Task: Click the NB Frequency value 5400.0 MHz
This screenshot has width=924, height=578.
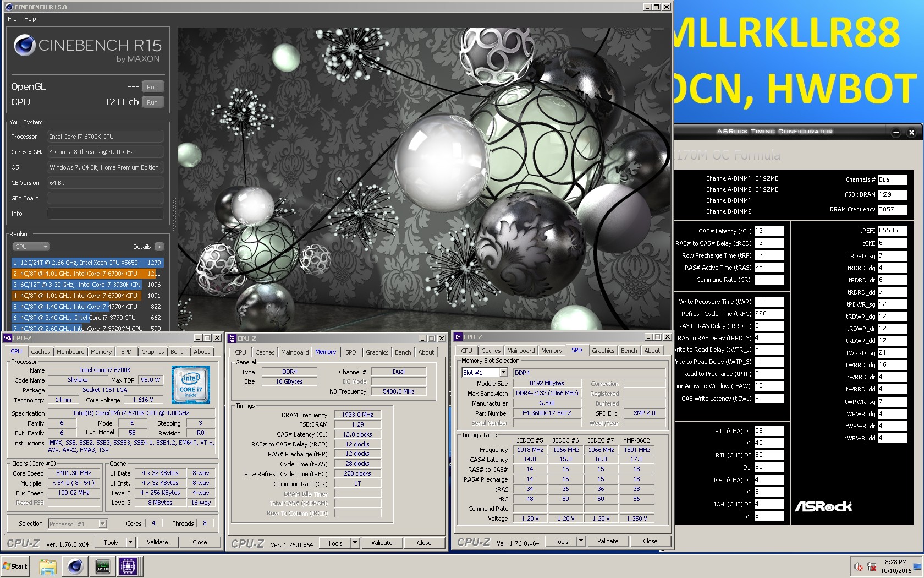Action: point(399,391)
